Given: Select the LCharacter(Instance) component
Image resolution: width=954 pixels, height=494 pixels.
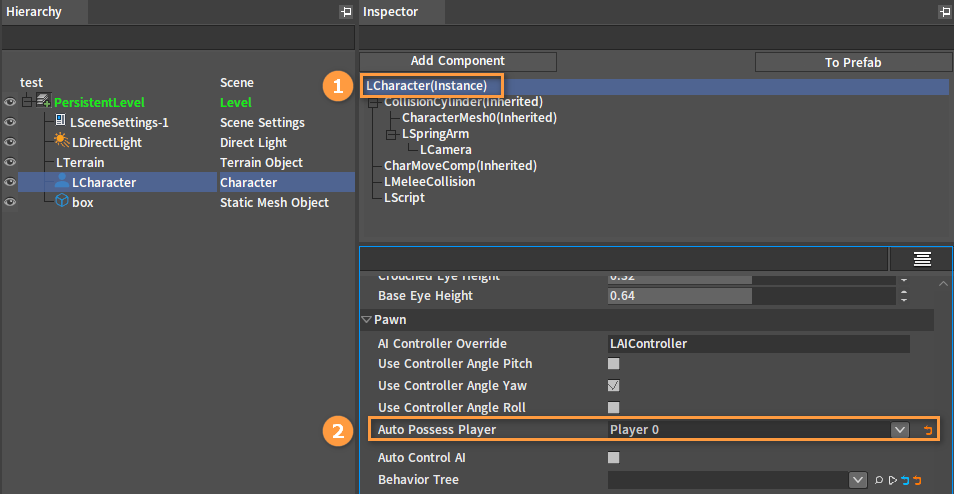Looking at the screenshot, I should click(x=427, y=86).
